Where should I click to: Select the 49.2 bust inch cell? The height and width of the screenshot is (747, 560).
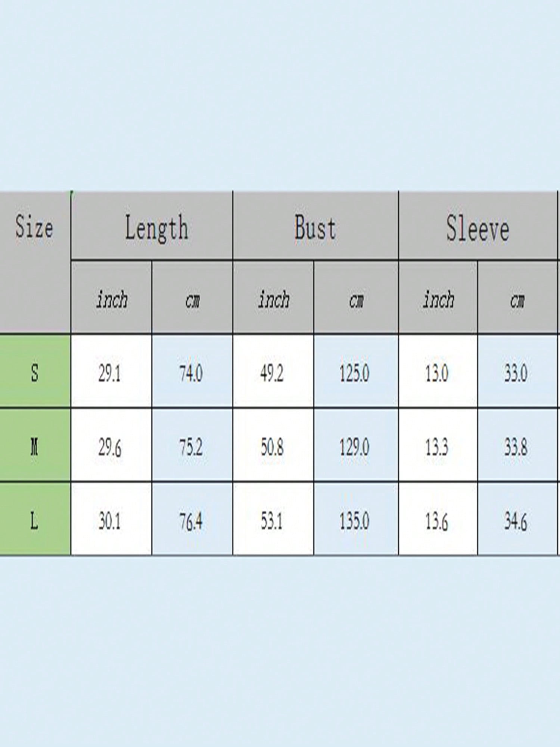272,373
